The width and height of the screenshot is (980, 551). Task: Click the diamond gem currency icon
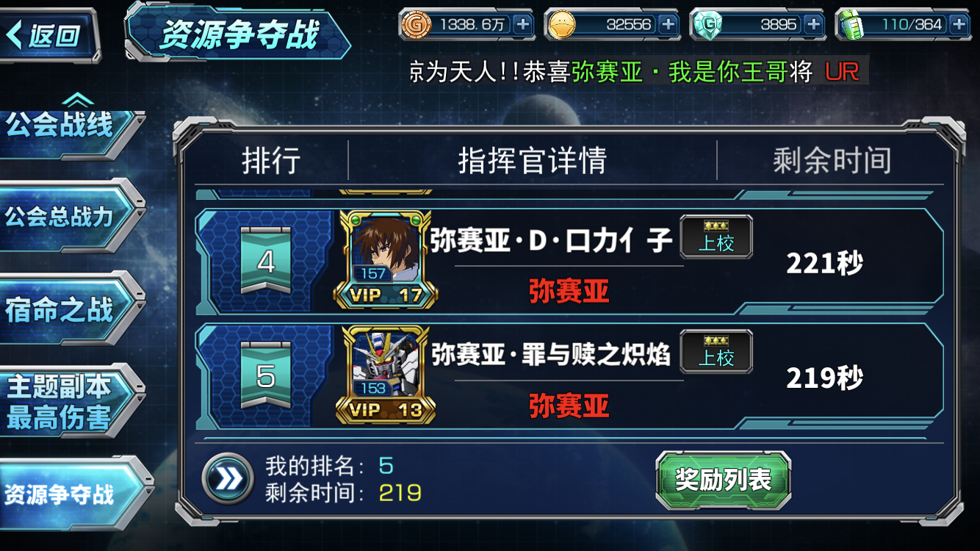(705, 24)
